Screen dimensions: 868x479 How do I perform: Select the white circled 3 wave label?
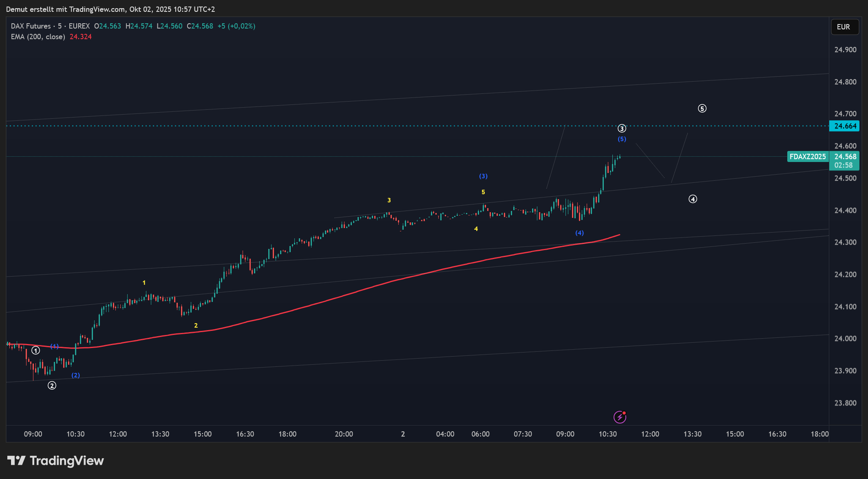point(622,129)
